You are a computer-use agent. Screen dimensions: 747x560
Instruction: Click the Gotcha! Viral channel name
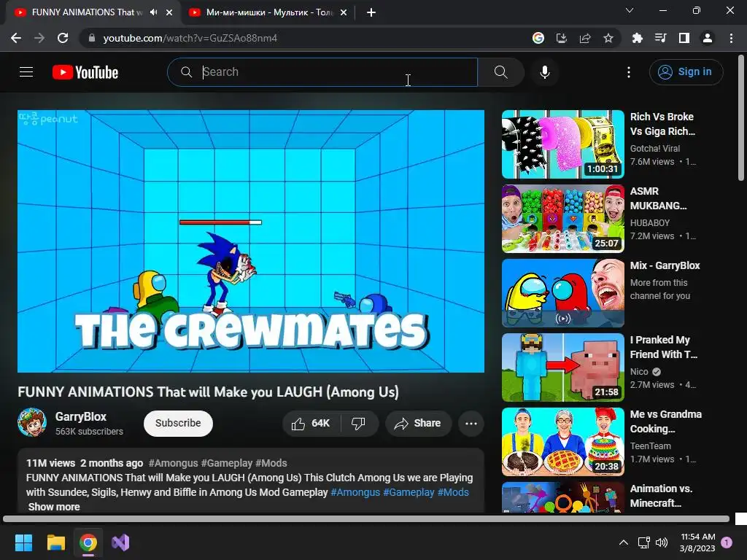[654, 149]
